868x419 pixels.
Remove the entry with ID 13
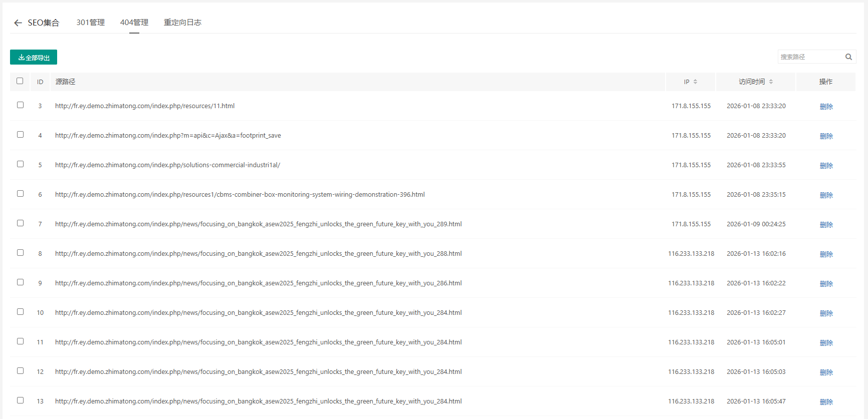[x=826, y=402]
